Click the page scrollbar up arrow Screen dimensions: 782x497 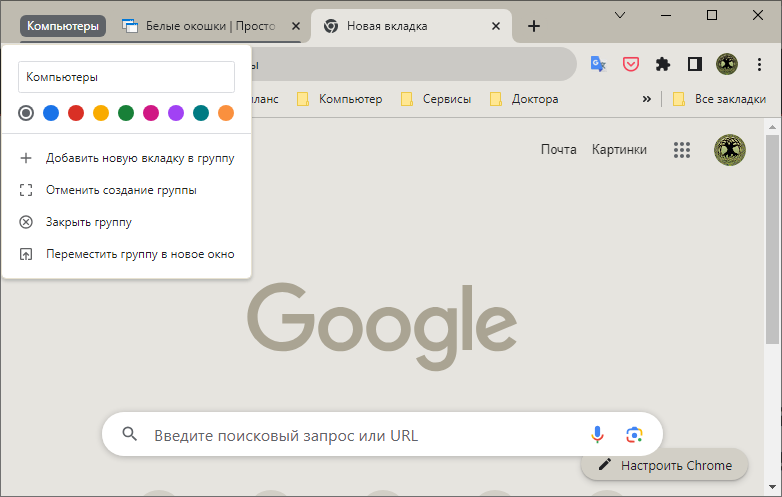(772, 127)
